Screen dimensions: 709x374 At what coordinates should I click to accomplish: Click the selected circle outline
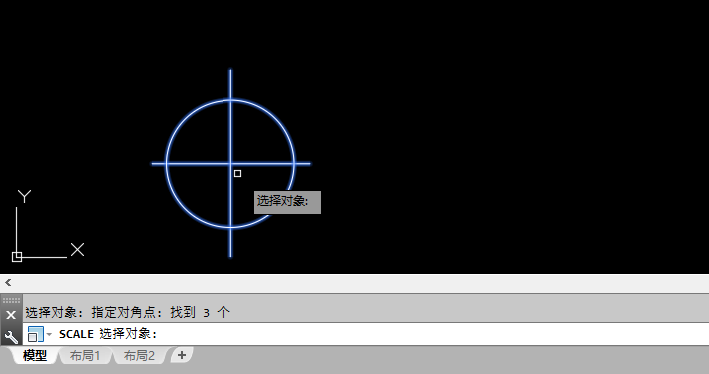(x=185, y=118)
